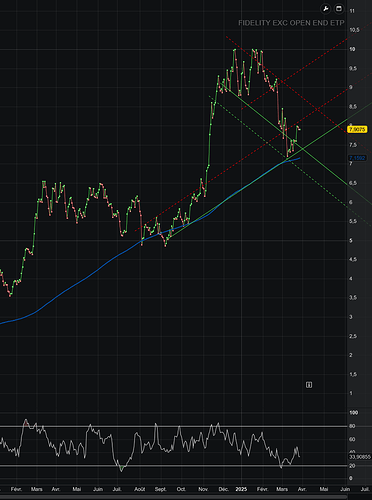Viewport: 372px width, 500px height.
Task: Open chart settings with the wrench icon
Action: point(326,9)
